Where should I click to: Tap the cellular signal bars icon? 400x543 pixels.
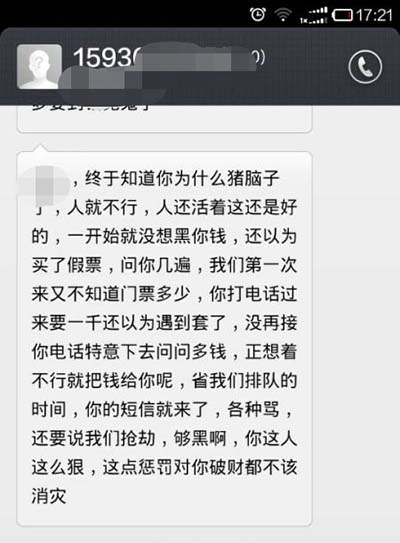pyautogui.click(x=313, y=16)
